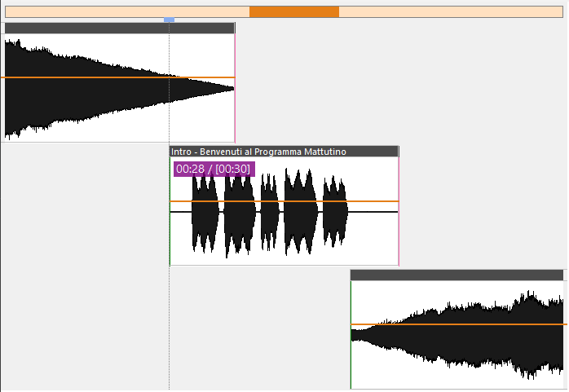Viewport: 569px width, 392px height.
Task: Click the light orange overview area left of the viewport
Action: (x=127, y=12)
